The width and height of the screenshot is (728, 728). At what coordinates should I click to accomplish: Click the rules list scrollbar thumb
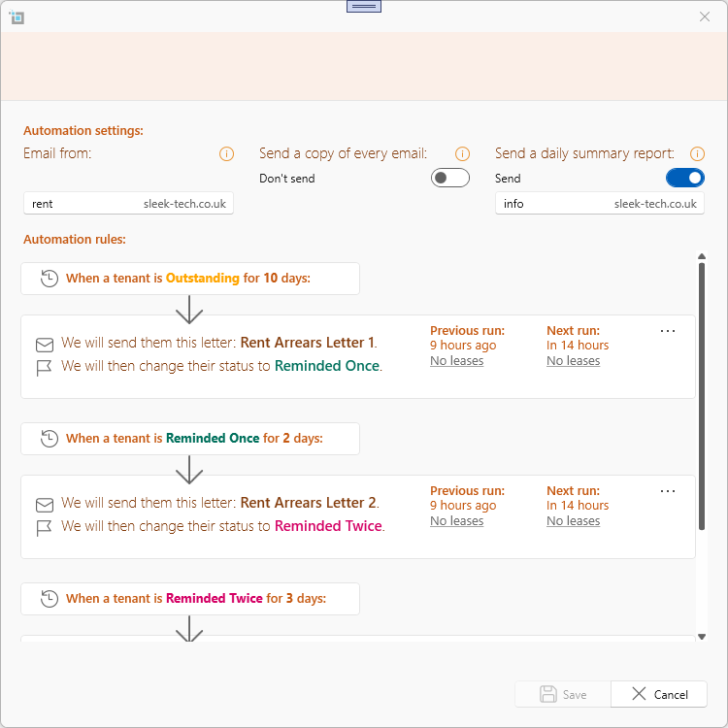702,396
